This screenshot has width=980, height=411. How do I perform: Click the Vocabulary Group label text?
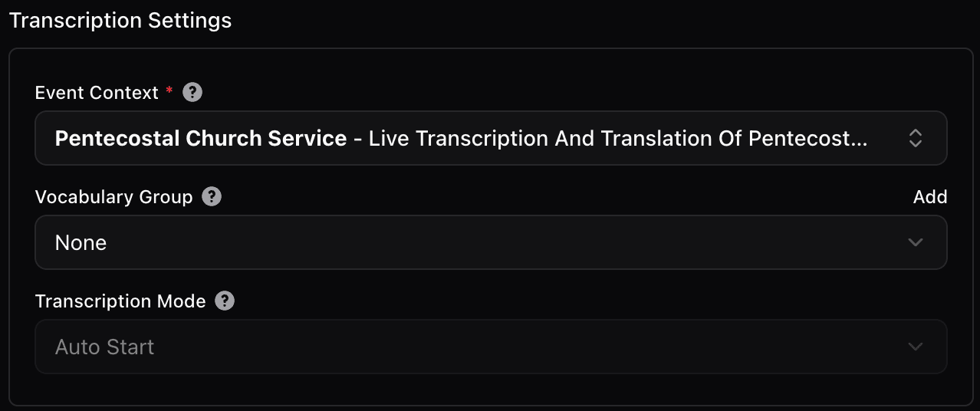[x=113, y=197]
